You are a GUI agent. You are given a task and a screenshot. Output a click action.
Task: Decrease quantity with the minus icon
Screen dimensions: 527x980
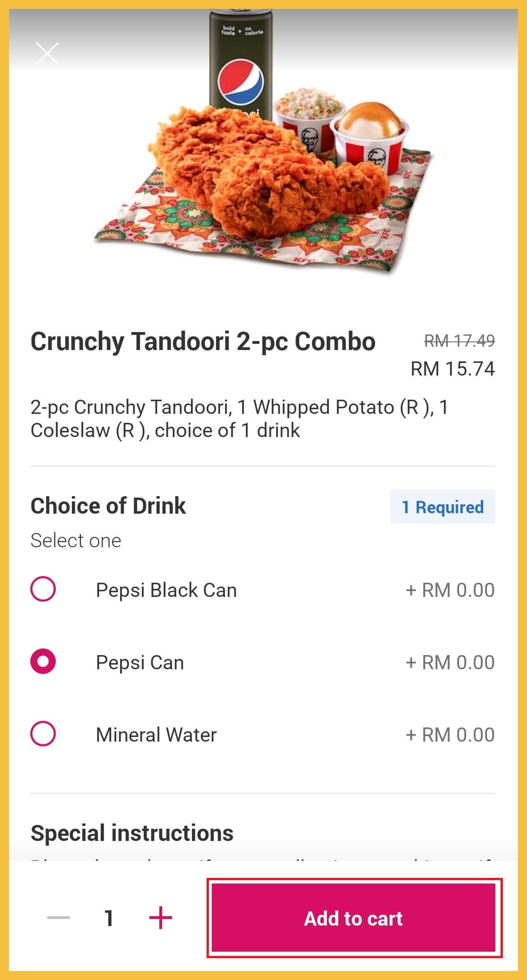59,918
